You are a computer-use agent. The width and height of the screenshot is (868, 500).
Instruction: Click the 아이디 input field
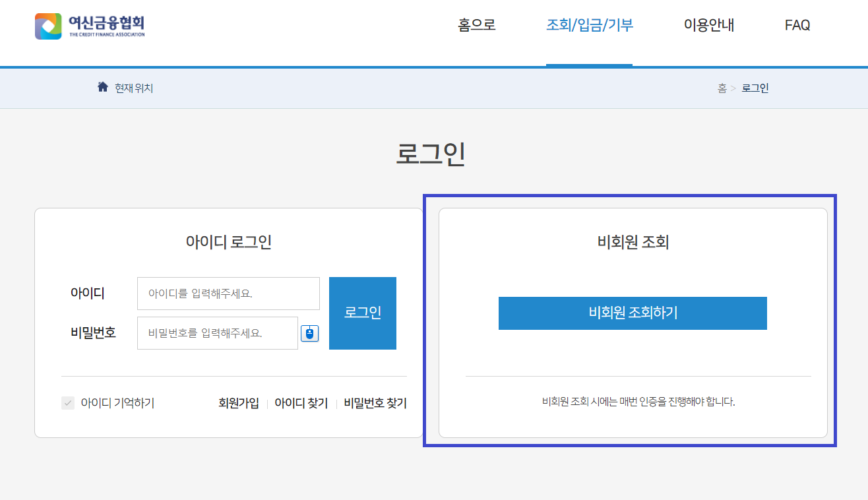point(228,293)
